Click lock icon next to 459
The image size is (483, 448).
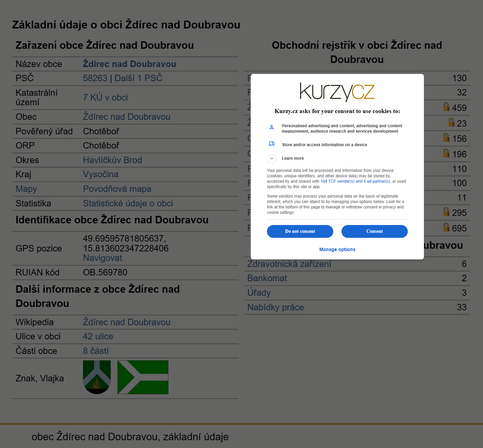(446, 107)
